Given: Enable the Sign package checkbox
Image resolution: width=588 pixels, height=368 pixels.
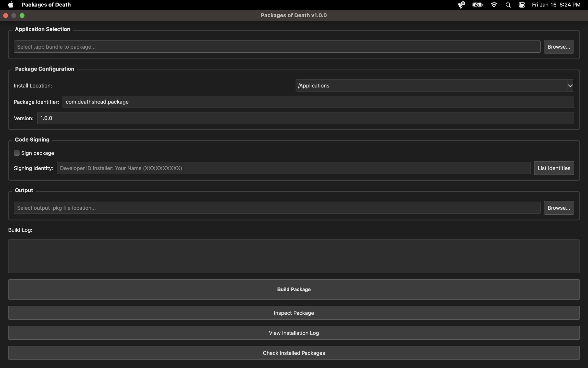Looking at the screenshot, I should (x=17, y=153).
